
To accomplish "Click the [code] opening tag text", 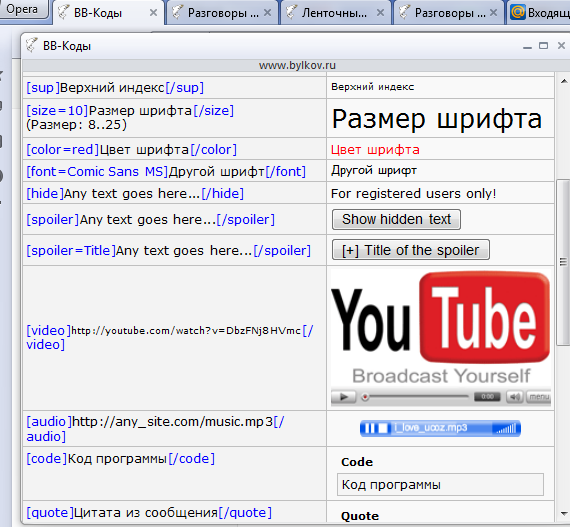I will pos(47,459).
